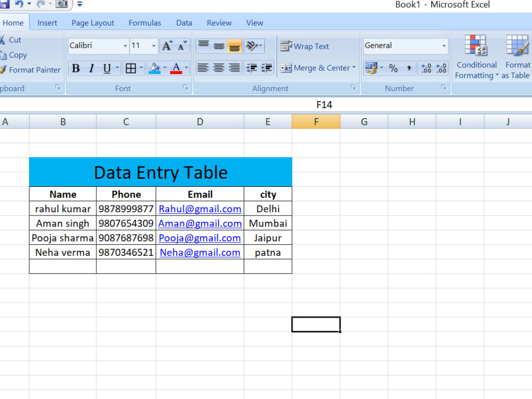Open Font group dialog launcher
532x399 pixels.
[x=185, y=88]
